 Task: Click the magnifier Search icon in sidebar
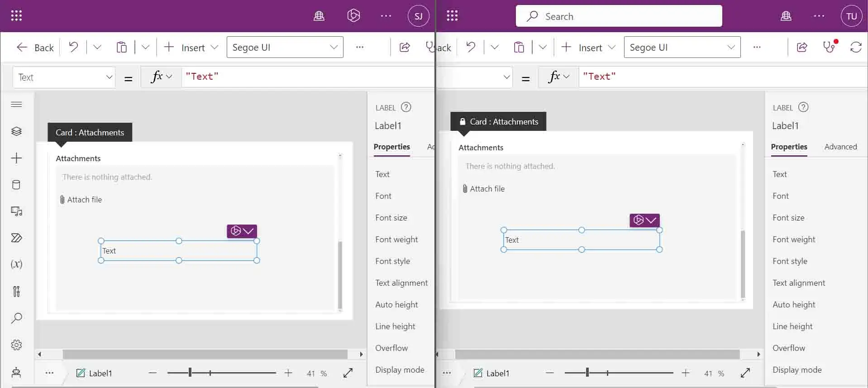point(16,318)
